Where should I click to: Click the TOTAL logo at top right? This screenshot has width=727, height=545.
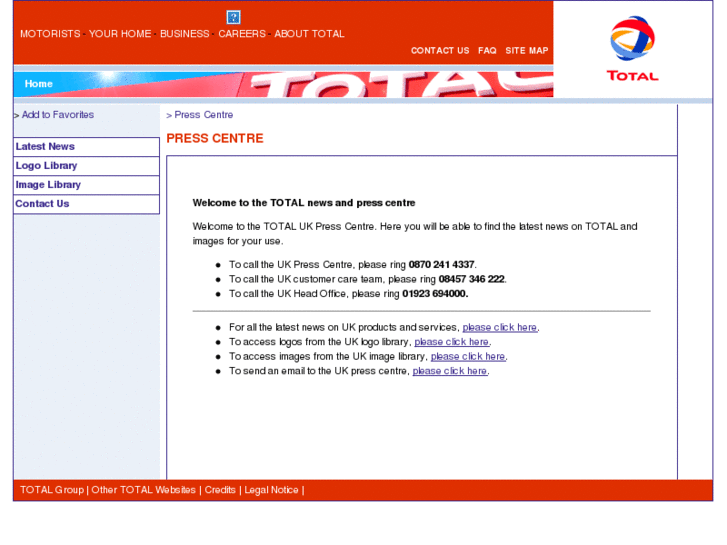pyautogui.click(x=632, y=49)
